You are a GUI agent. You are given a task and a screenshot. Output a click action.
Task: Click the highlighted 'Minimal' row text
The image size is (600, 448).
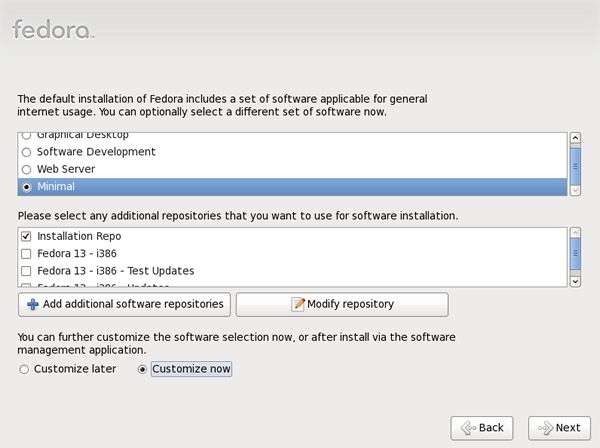point(56,187)
